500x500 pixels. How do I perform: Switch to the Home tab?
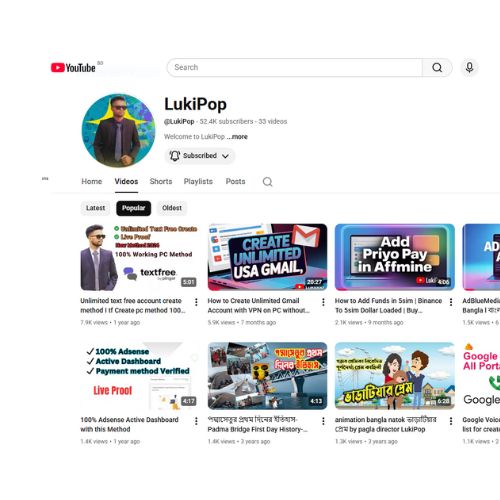click(x=92, y=181)
